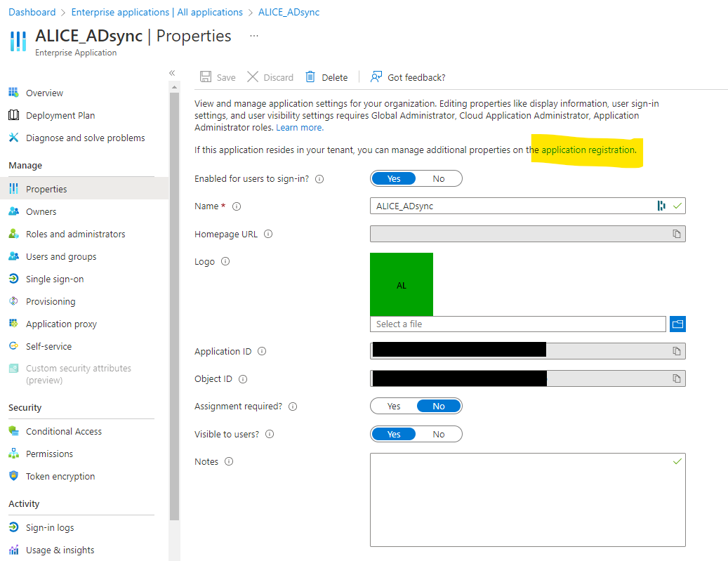Screen dimensions: 728x561
Task: Click the Learn more link
Action: (x=300, y=128)
